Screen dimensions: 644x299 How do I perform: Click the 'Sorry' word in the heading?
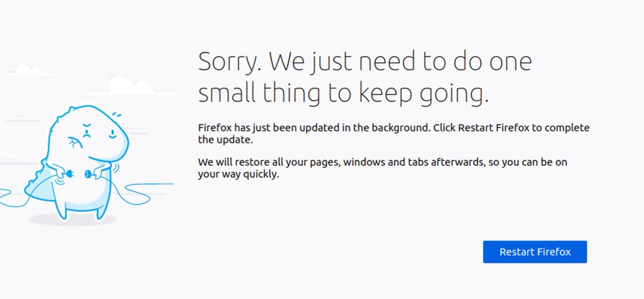229,62
